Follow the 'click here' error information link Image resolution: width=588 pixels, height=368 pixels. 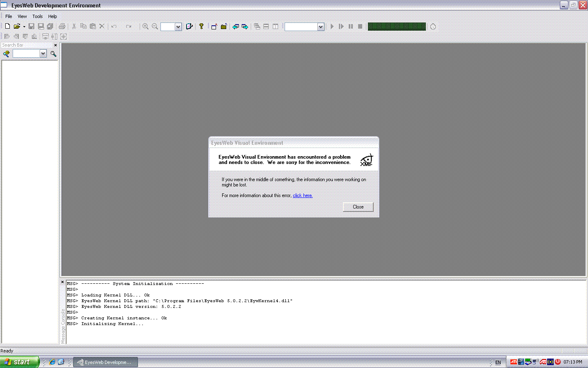(x=302, y=195)
